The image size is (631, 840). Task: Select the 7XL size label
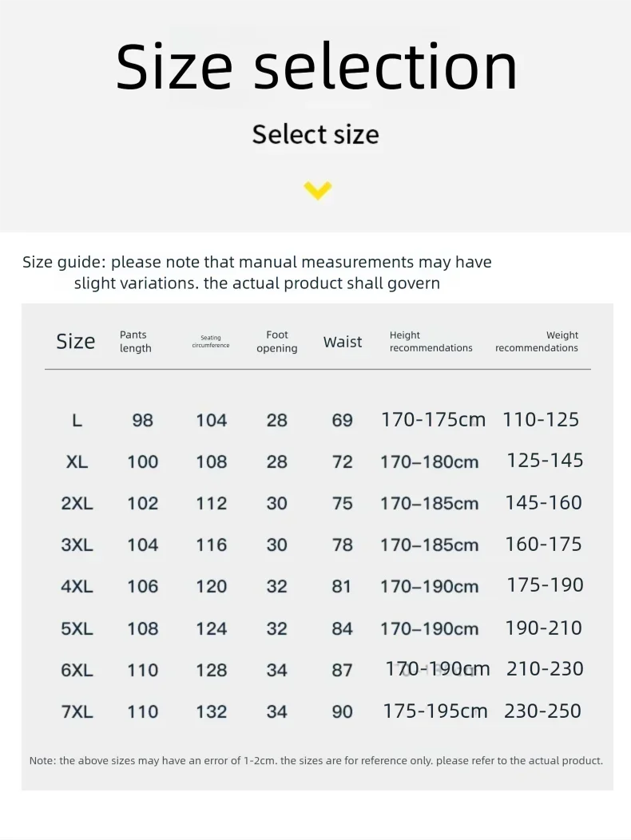pos(77,711)
